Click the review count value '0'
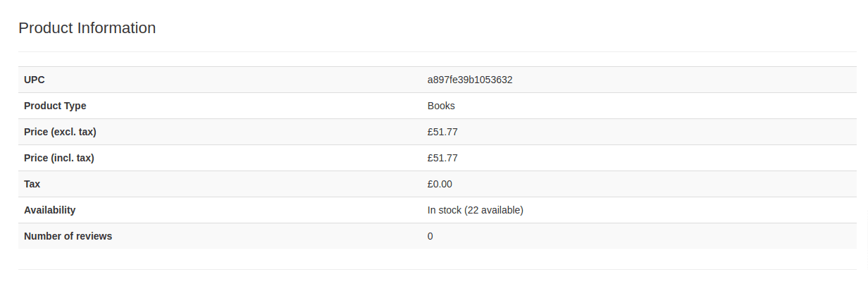The width and height of the screenshot is (868, 284). (430, 236)
